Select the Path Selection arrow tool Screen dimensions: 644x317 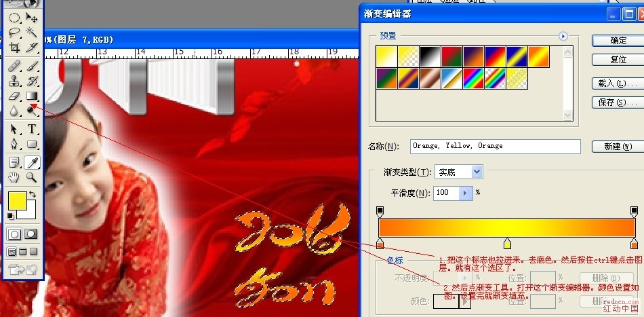click(14, 129)
